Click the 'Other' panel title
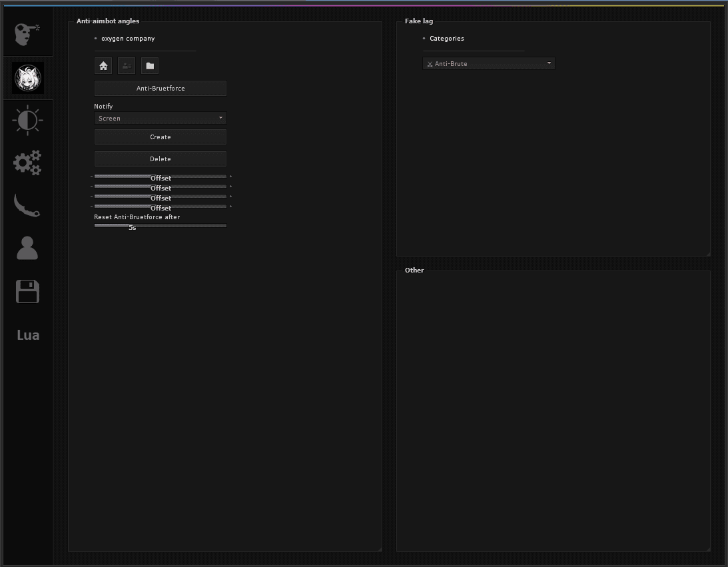 [x=414, y=271]
